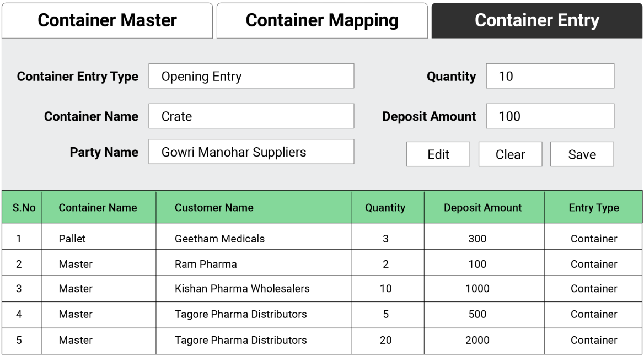The width and height of the screenshot is (644, 356).
Task: Click the Container Entry Type field showing Opening Entry
Action: [251, 76]
